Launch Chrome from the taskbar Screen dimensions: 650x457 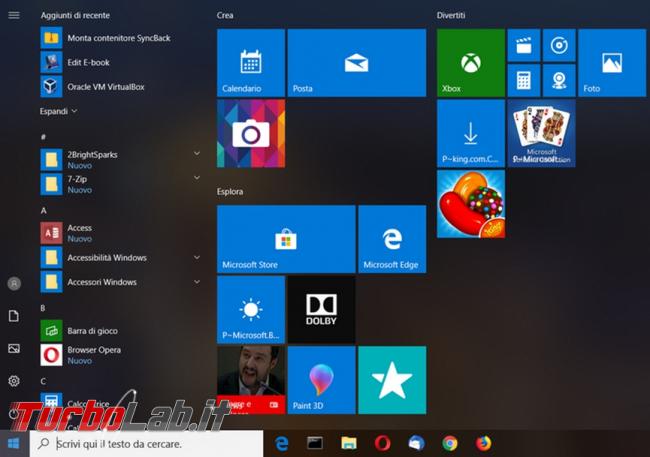click(x=450, y=444)
